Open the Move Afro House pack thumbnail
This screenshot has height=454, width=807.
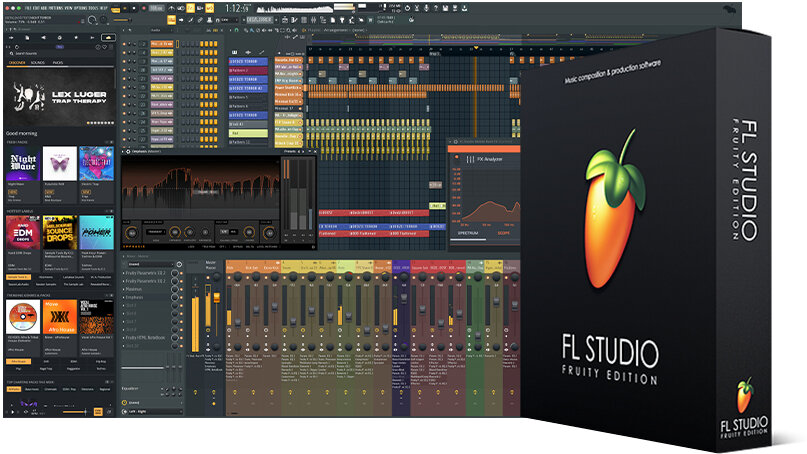click(60, 317)
